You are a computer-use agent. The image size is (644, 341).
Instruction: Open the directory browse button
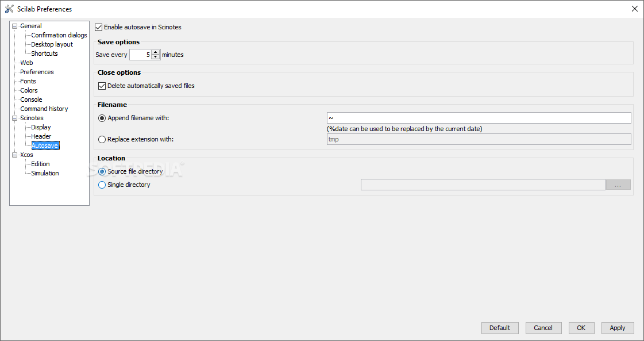point(618,185)
